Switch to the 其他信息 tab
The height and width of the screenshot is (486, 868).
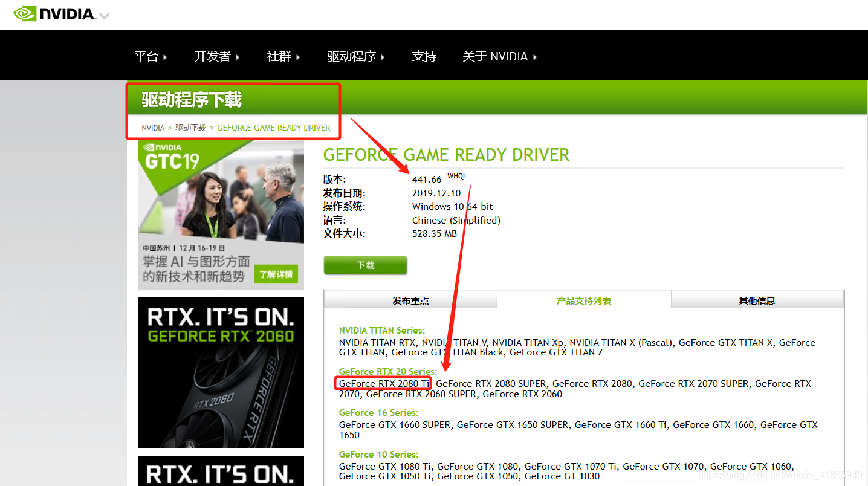(757, 300)
